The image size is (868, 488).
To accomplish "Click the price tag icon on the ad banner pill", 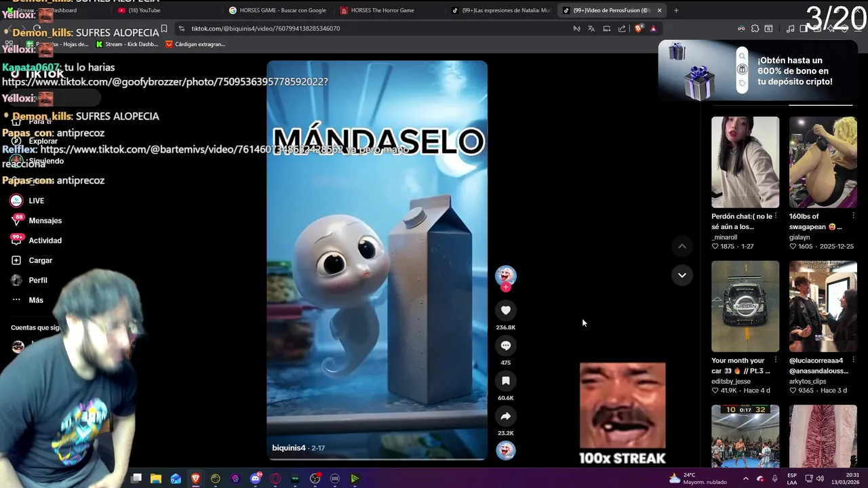I will tap(742, 83).
